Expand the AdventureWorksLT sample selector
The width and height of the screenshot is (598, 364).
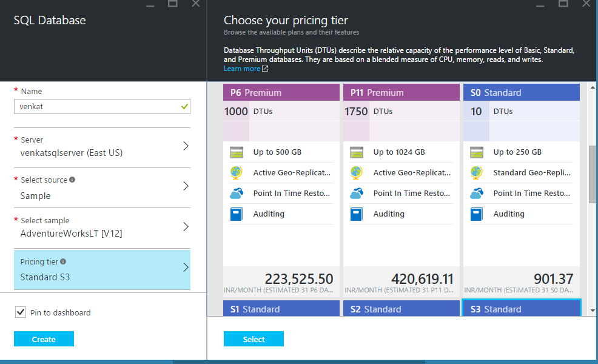(187, 225)
